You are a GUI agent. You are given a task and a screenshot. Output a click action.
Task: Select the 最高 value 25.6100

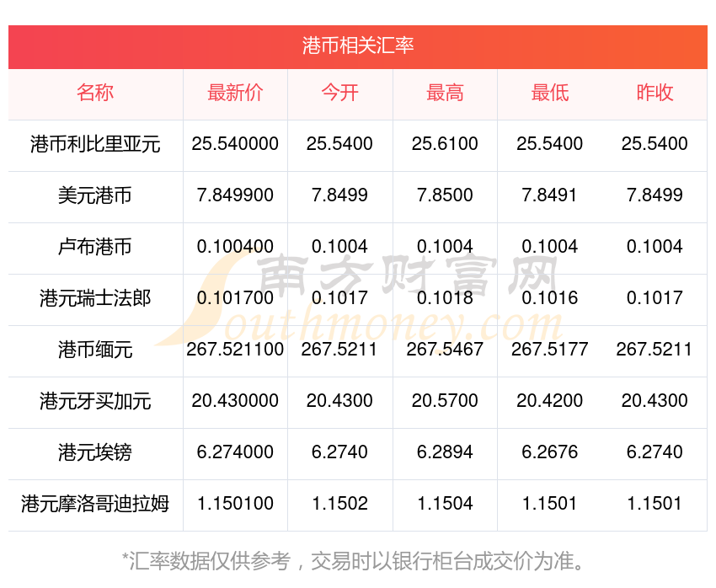click(x=445, y=144)
